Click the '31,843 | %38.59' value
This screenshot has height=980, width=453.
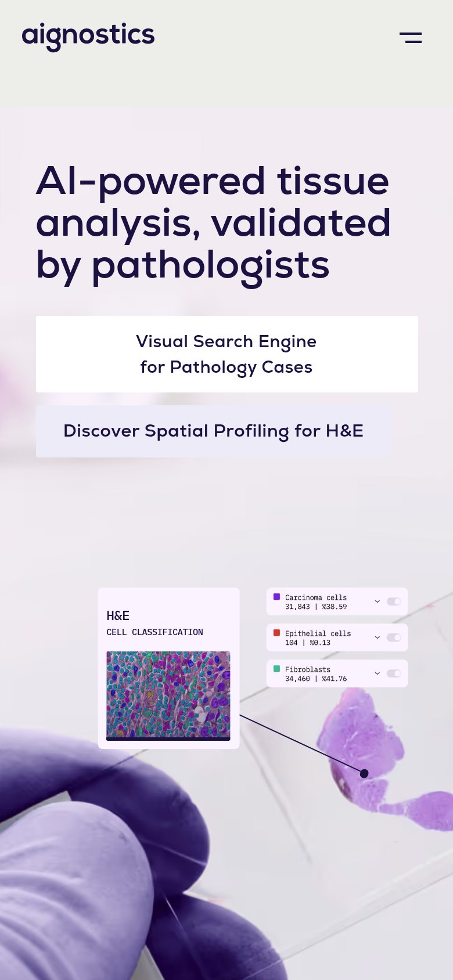click(316, 607)
